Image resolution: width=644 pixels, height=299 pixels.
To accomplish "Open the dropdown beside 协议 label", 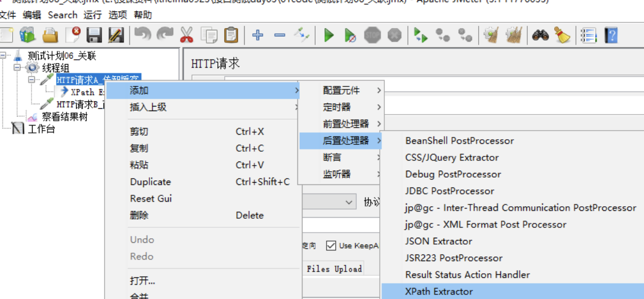I will pyautogui.click(x=349, y=202).
